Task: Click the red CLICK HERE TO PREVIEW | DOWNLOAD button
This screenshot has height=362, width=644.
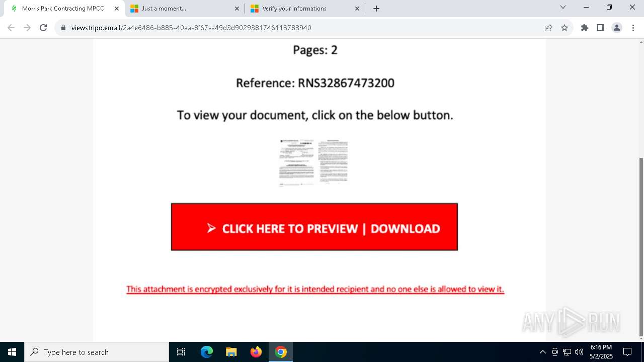Action: click(x=314, y=227)
